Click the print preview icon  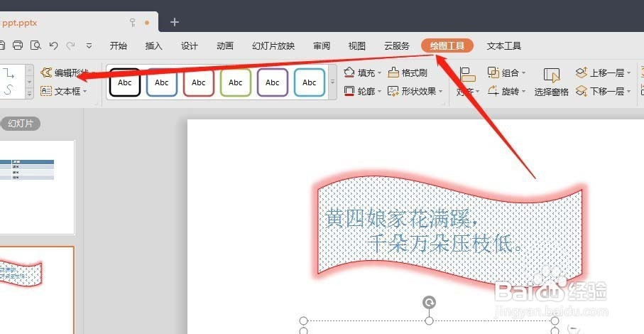click(x=36, y=45)
